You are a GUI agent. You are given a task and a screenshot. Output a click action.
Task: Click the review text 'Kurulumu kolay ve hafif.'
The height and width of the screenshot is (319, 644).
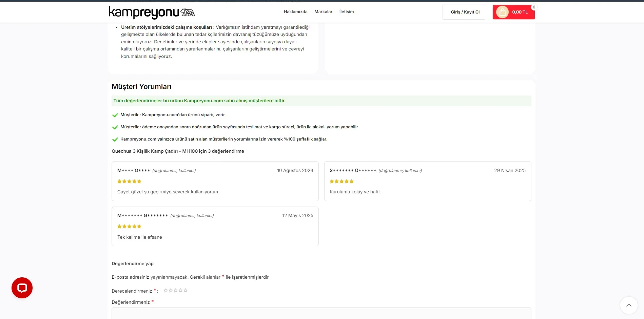[355, 192]
